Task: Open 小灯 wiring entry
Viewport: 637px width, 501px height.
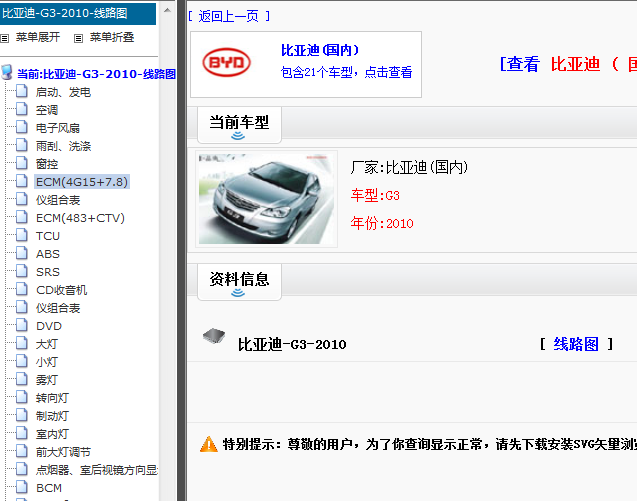Action: [47, 362]
